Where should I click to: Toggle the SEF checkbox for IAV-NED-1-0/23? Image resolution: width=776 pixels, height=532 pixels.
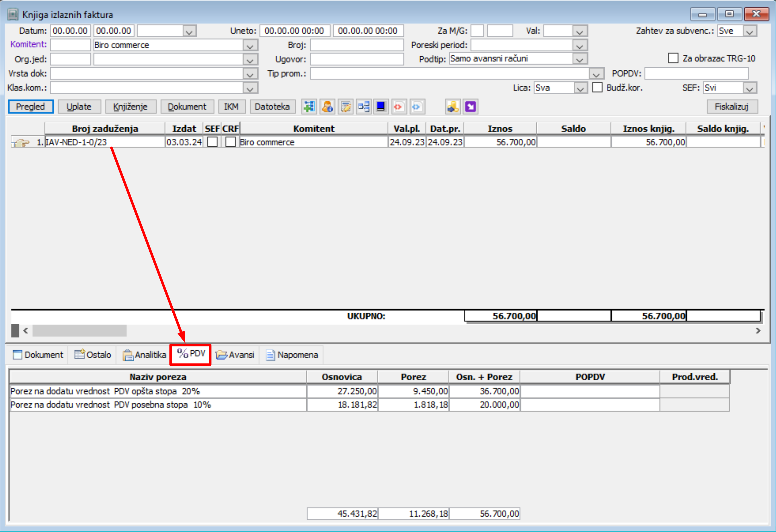click(212, 142)
